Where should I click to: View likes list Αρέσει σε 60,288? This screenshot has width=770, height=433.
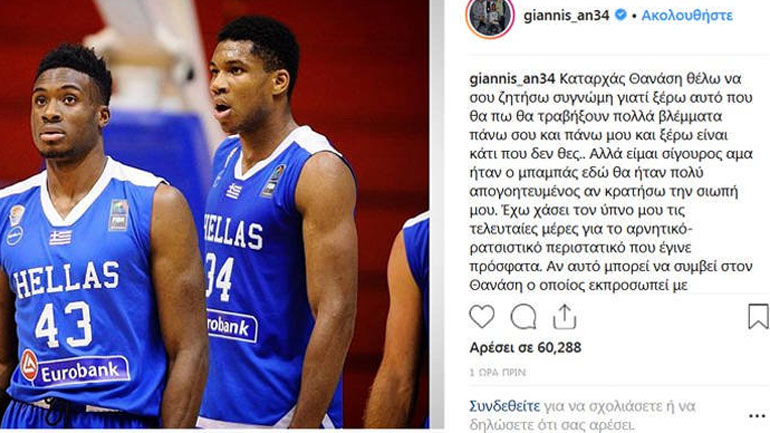coord(525,348)
